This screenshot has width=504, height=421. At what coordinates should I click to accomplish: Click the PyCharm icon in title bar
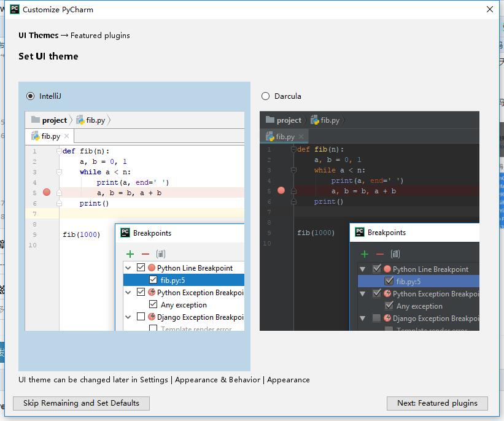(15, 9)
